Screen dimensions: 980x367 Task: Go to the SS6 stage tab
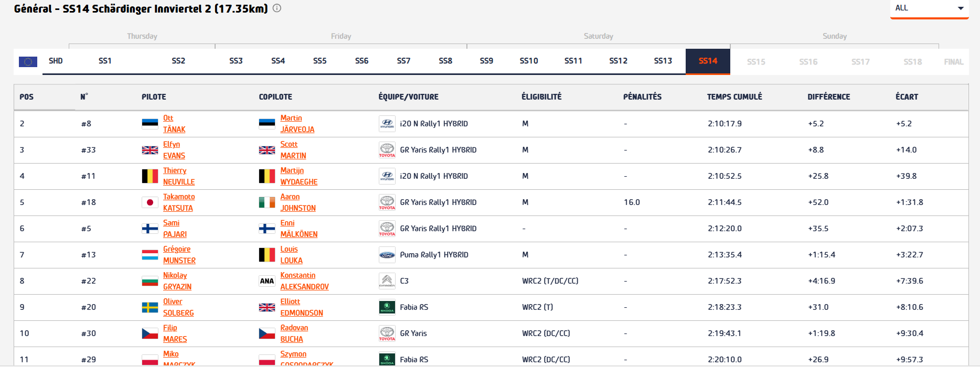(x=362, y=61)
